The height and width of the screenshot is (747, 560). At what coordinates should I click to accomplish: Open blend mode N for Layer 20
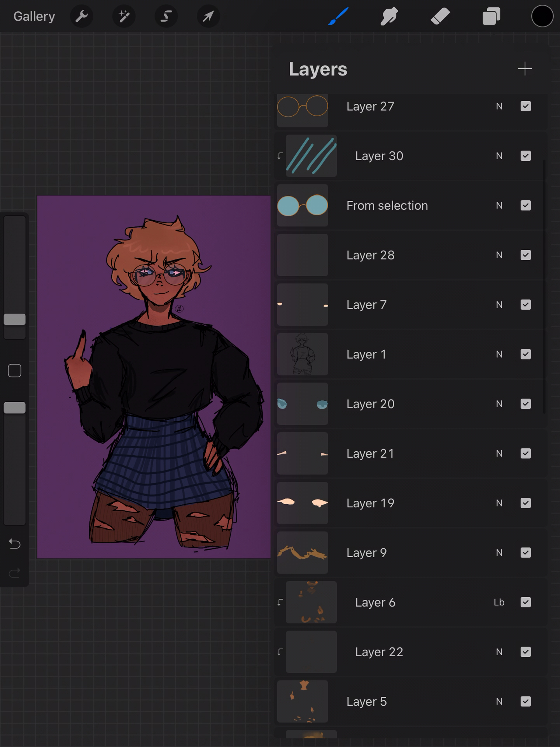tap(499, 404)
